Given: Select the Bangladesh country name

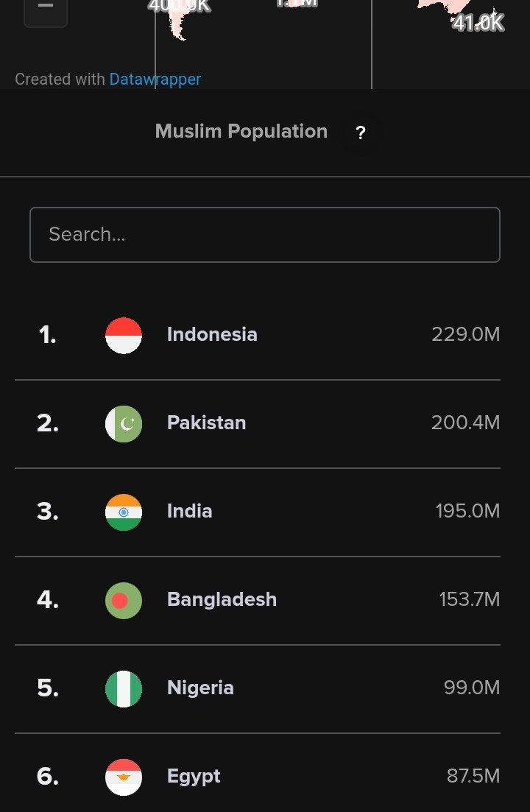Looking at the screenshot, I should tap(222, 600).
